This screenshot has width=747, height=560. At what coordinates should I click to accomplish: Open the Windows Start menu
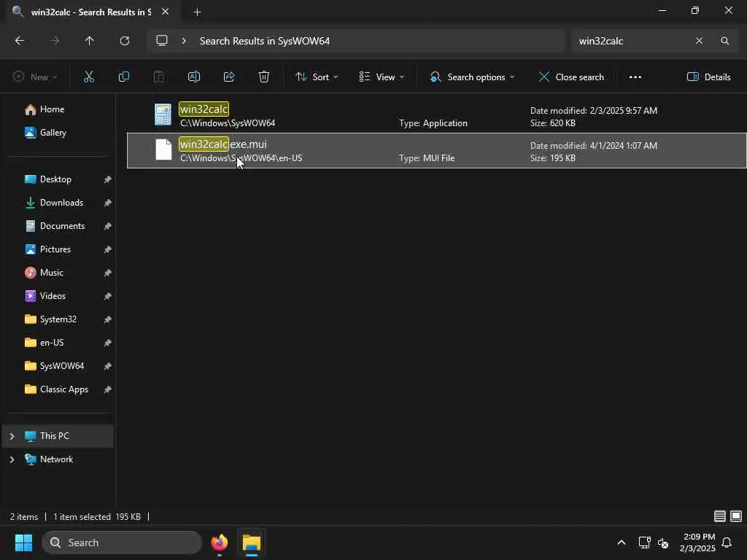(24, 542)
